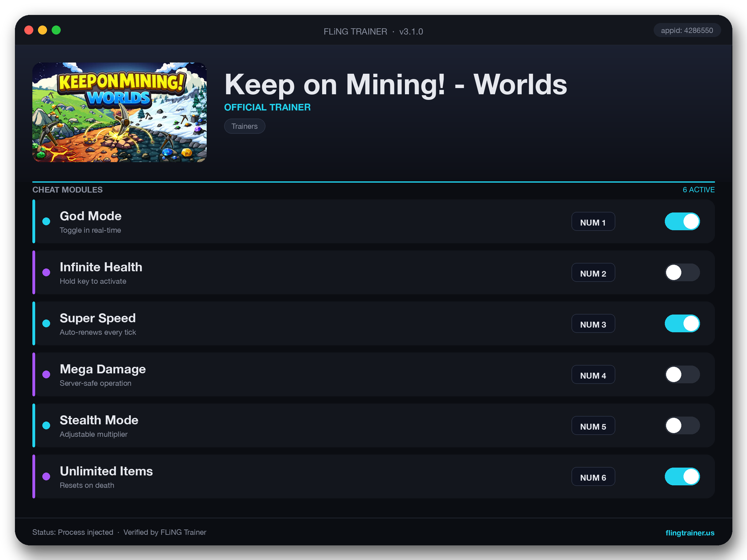This screenshot has height=560, width=747.
Task: Open the flingtrainer.us link
Action: 690,533
